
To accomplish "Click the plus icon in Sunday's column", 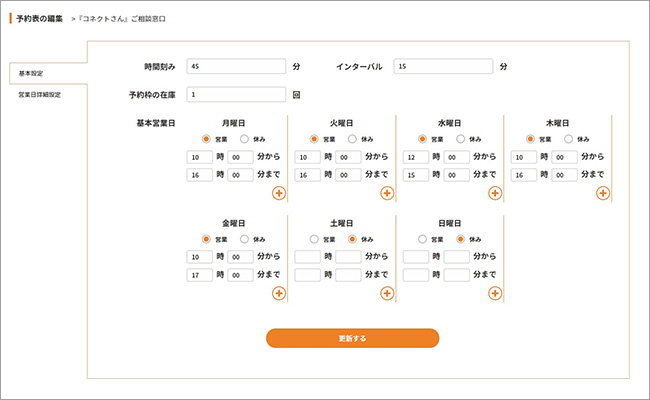I will [x=494, y=293].
